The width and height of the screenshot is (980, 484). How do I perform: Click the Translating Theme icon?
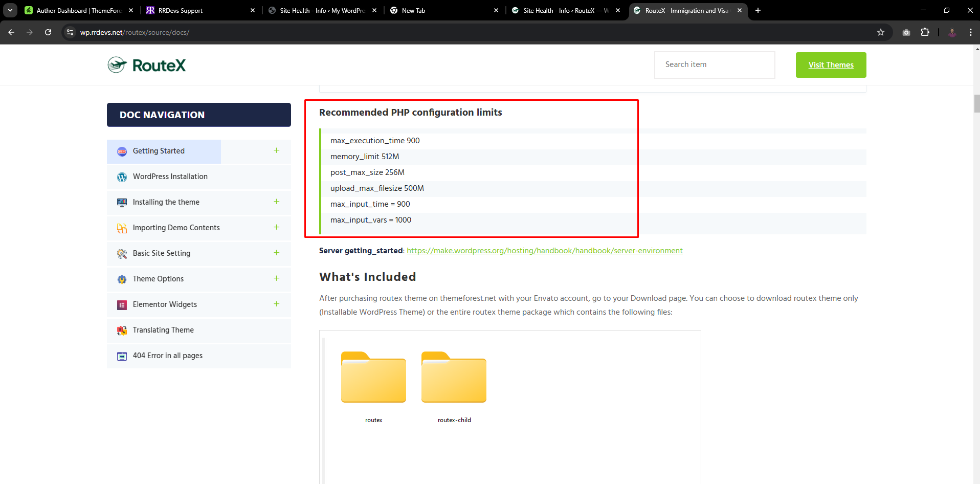coord(122,331)
